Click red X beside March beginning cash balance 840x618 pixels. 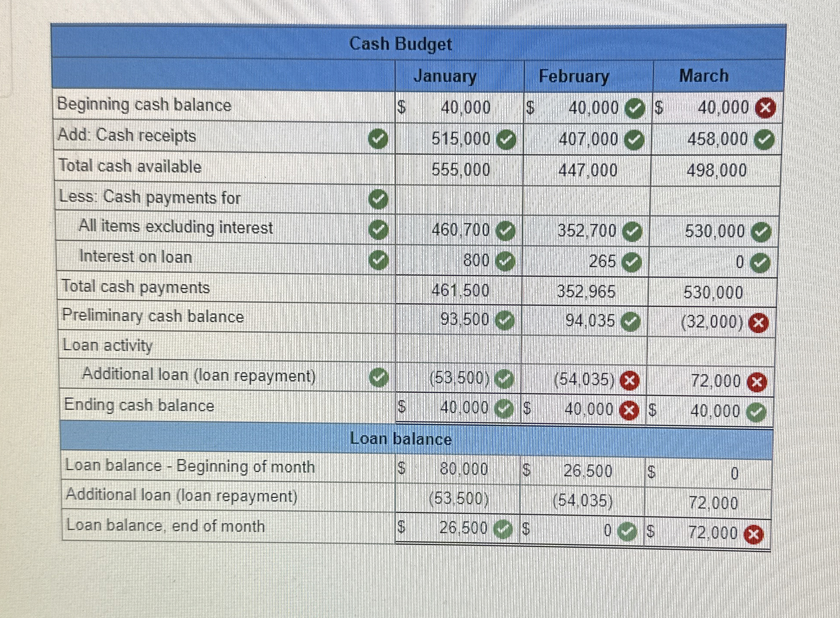765,108
